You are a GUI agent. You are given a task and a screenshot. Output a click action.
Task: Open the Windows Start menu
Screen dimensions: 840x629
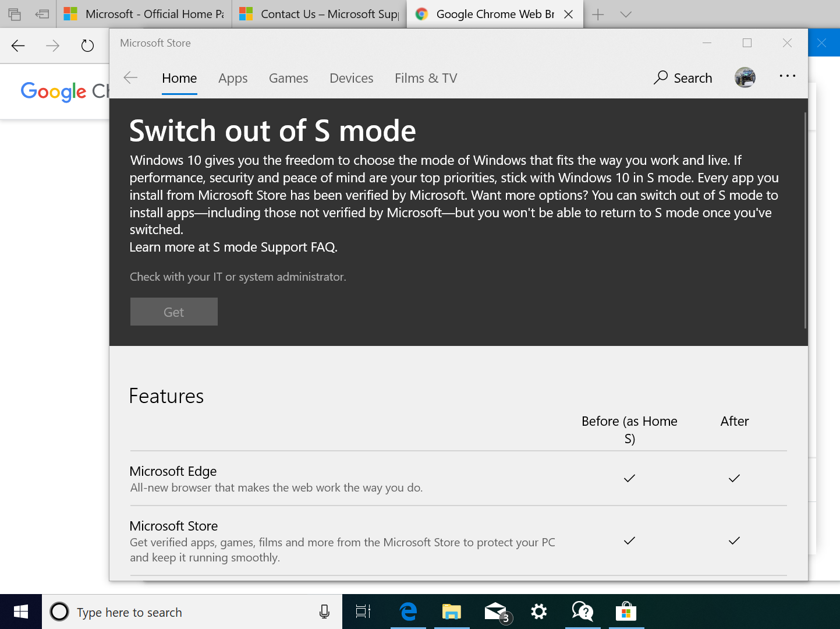coord(21,612)
